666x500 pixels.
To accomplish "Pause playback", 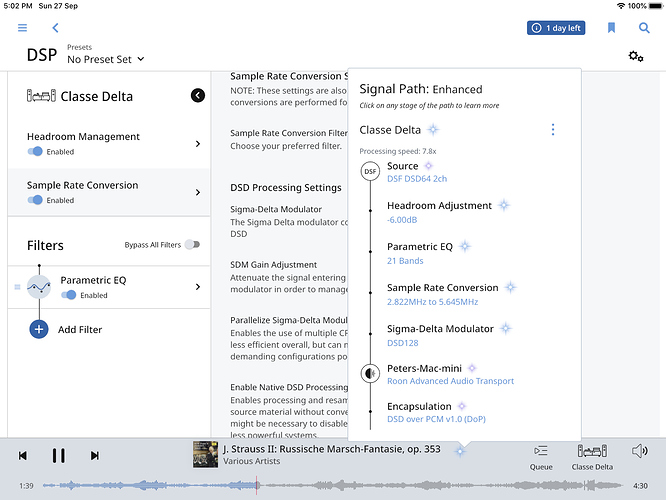I will coord(59,455).
